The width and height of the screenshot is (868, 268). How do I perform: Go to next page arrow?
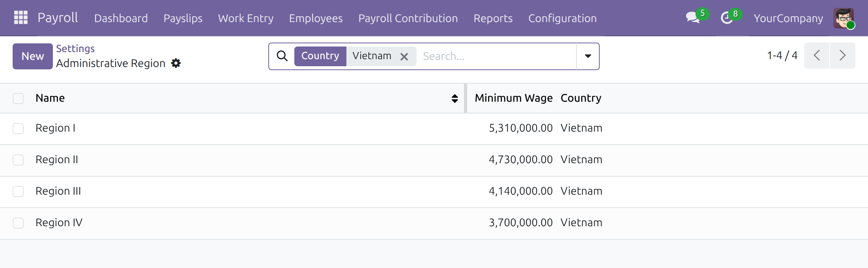[x=842, y=56]
